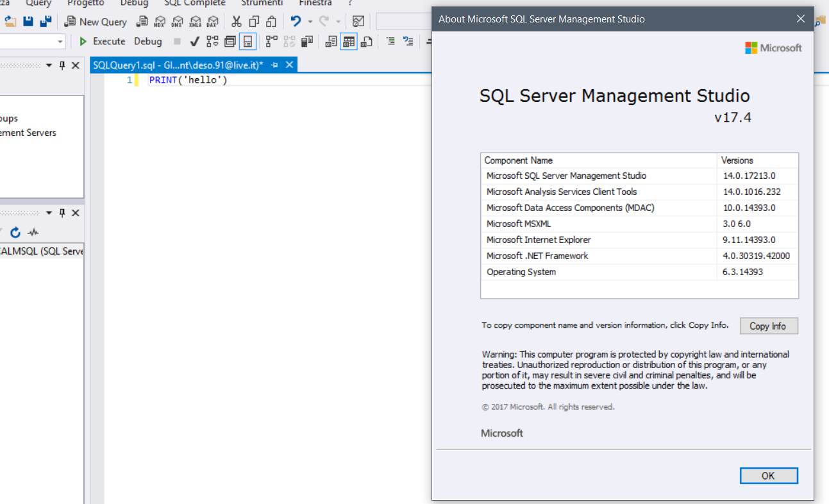Uncomment the selected lines
Viewport: 829px width, 504px height.
click(x=408, y=42)
